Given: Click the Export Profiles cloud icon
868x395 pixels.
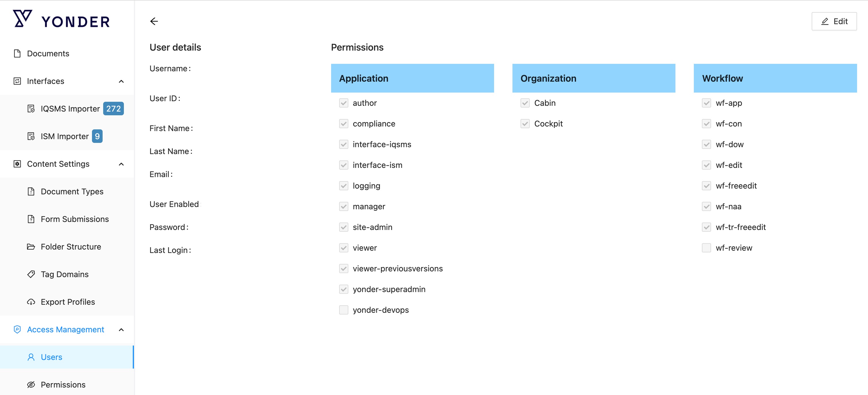Looking at the screenshot, I should coord(31,302).
